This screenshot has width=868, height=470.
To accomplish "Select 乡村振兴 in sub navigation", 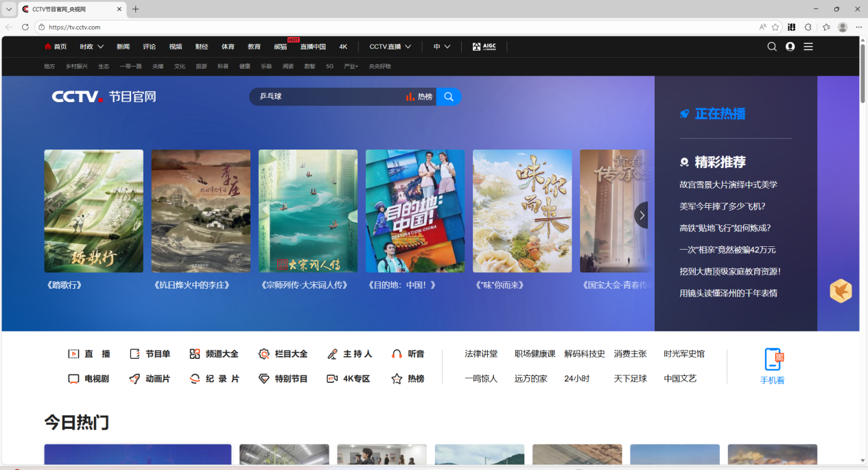I will 77,67.
